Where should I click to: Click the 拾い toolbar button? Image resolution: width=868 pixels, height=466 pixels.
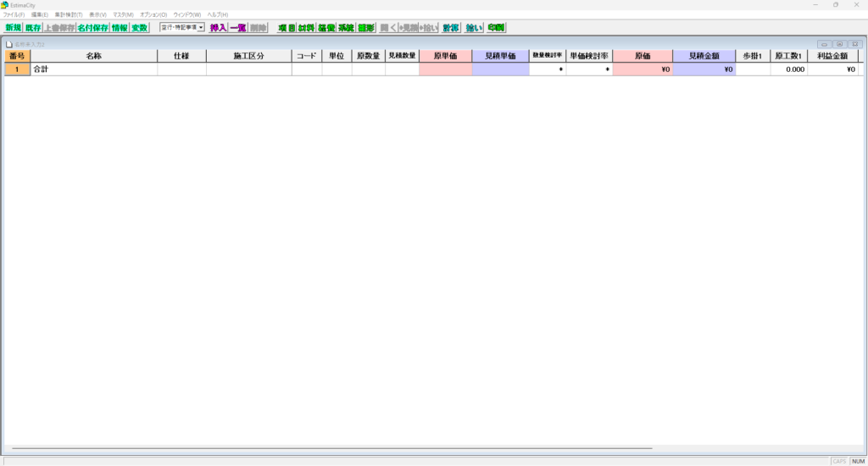click(x=474, y=28)
